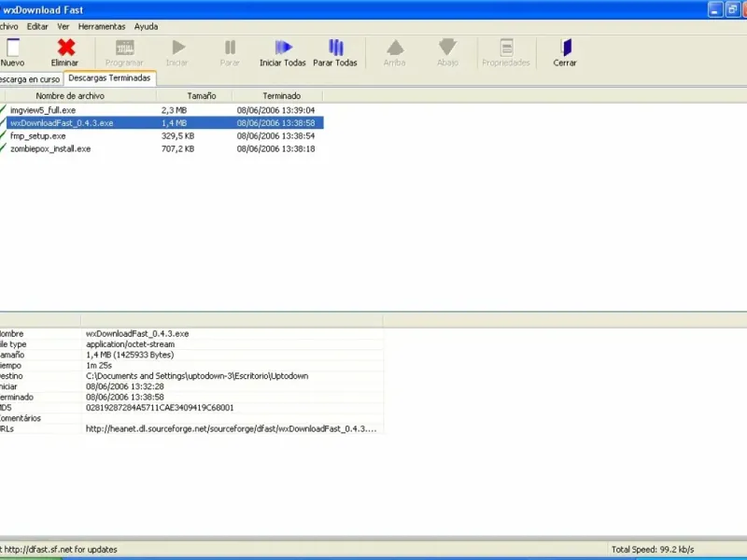Click the 08/06/2006 13:32:28 start value
Image resolution: width=747 pixels, height=560 pixels.
(125, 386)
